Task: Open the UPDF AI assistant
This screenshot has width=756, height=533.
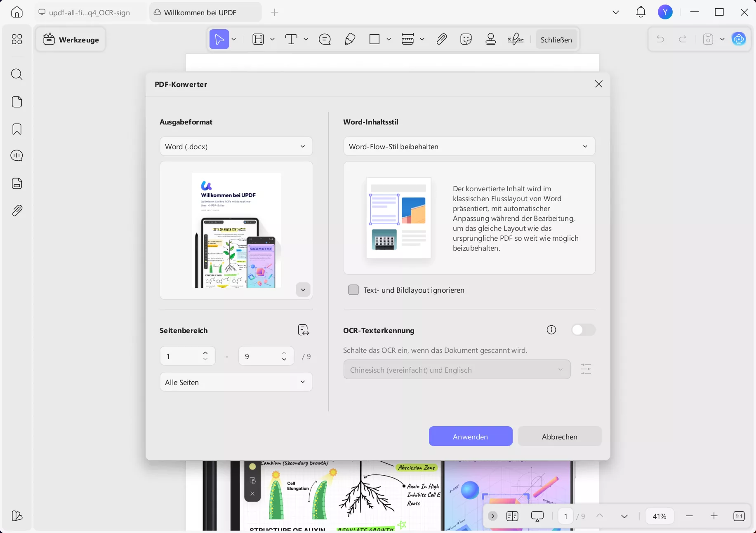Action: [x=739, y=39]
